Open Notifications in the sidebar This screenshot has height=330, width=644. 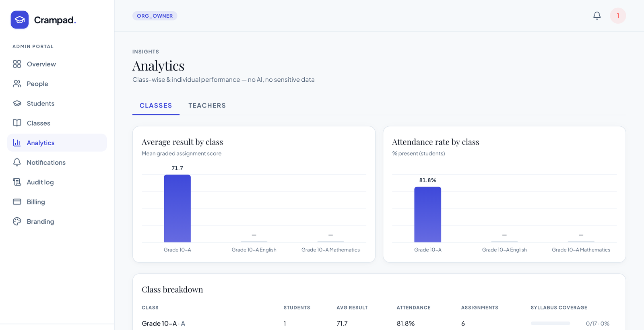pyautogui.click(x=57, y=163)
